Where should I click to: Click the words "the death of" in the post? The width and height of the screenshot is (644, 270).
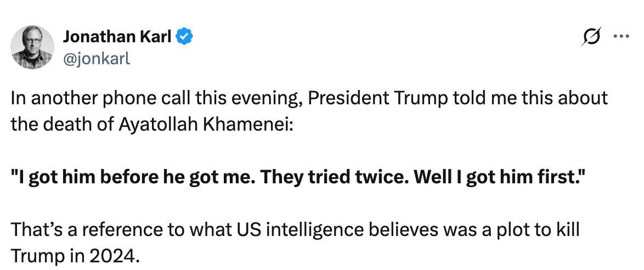pos(62,123)
